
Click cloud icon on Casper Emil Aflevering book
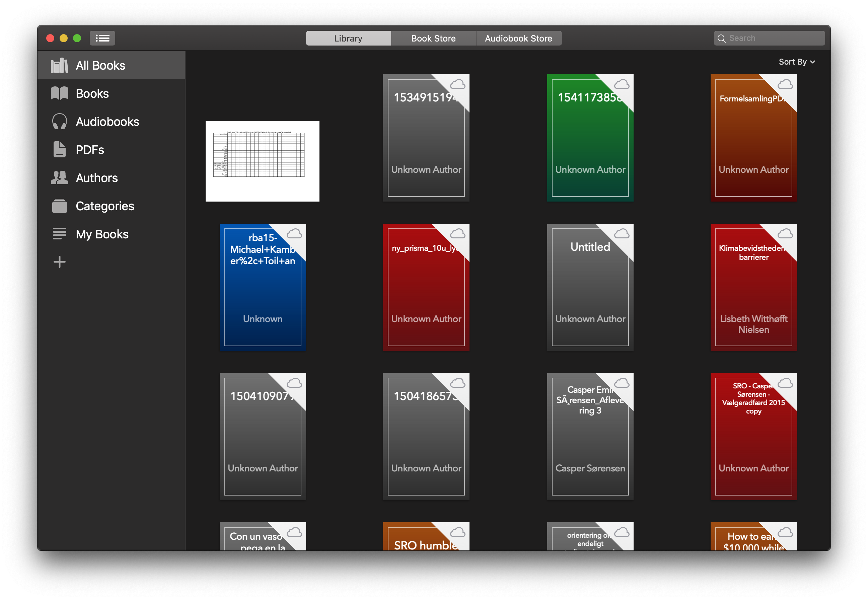coord(622,383)
